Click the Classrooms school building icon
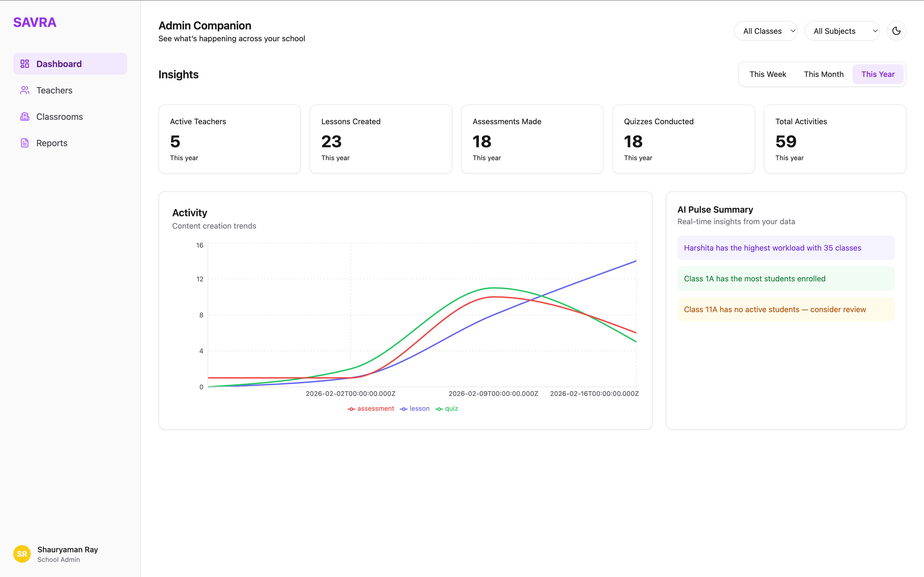Image resolution: width=924 pixels, height=577 pixels. click(x=25, y=116)
